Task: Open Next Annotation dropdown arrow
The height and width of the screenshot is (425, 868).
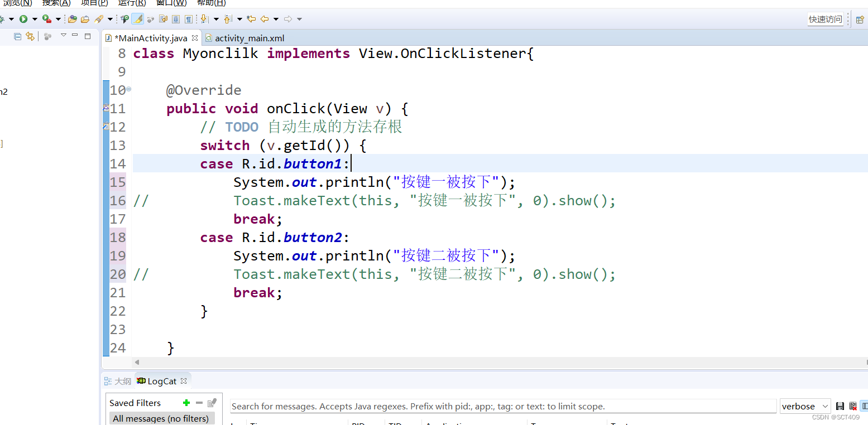Action: [216, 19]
